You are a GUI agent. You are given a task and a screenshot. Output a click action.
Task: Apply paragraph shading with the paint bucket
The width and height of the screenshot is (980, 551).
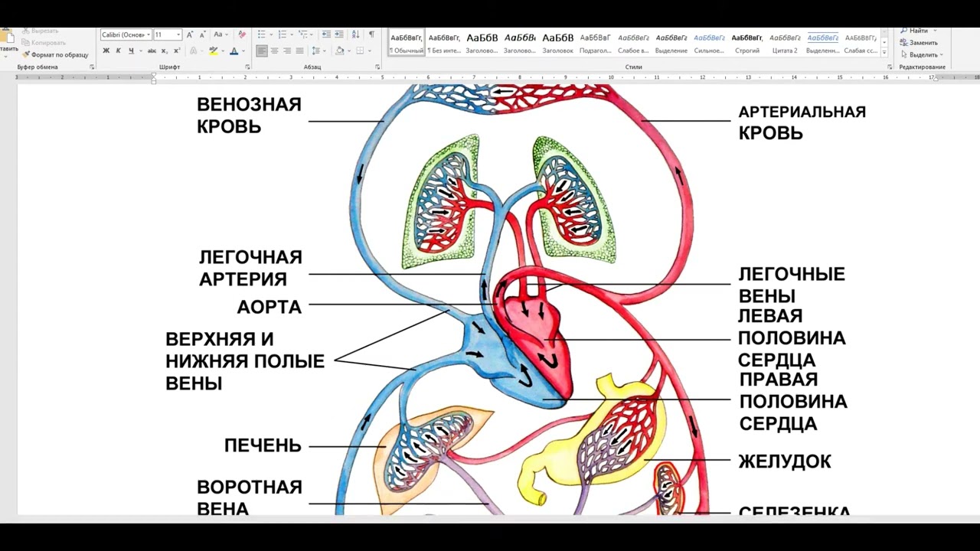tap(340, 51)
